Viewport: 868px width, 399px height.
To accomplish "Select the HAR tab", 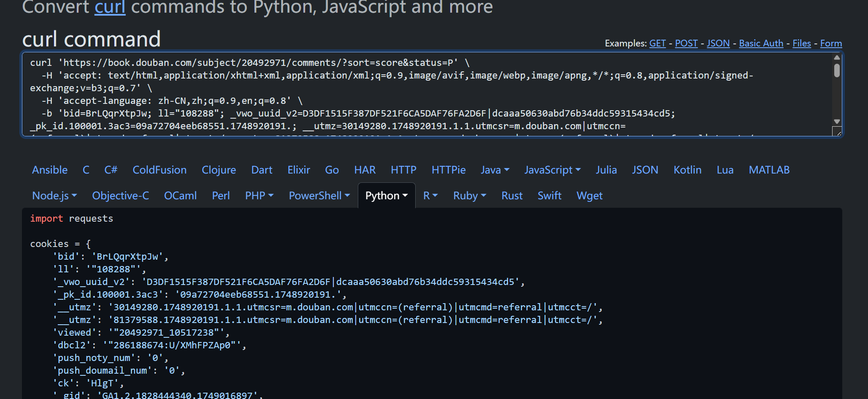I will [x=365, y=170].
